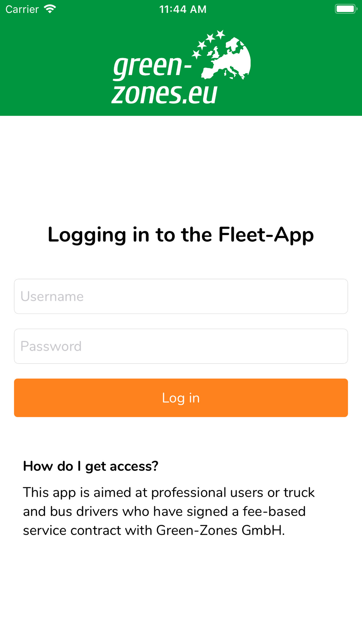
Task: Click the 11:44 AM clock
Action: tap(183, 9)
